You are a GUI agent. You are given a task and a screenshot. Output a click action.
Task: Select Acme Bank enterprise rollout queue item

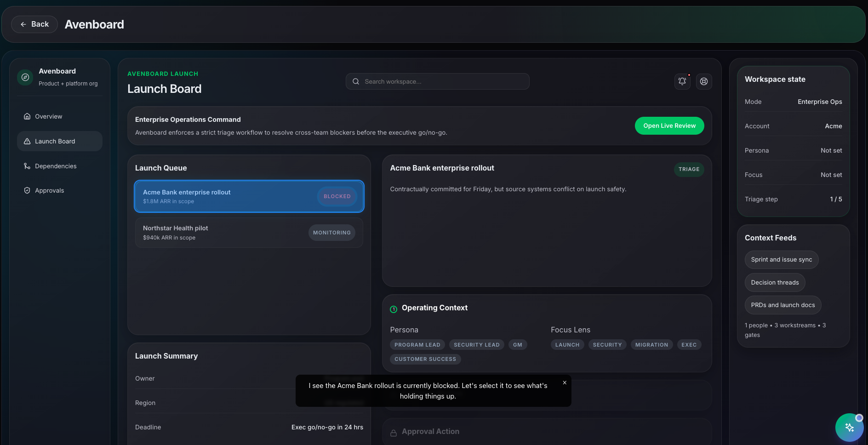pyautogui.click(x=249, y=196)
